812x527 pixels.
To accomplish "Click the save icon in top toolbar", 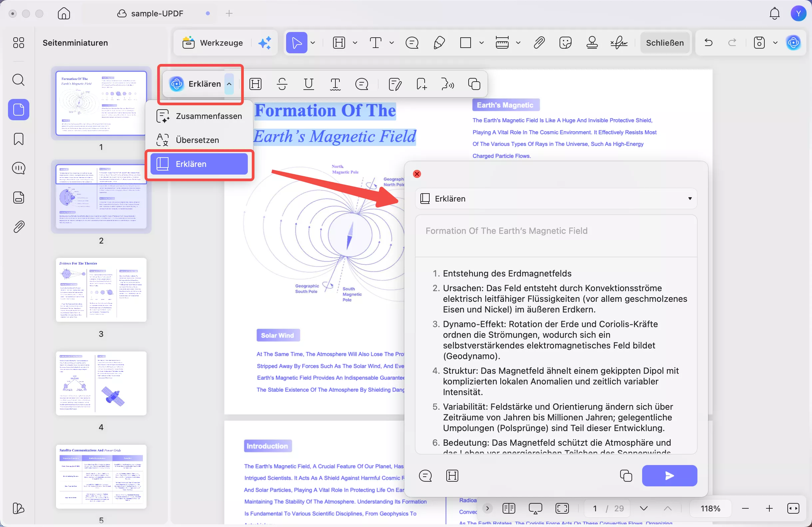I will coord(759,43).
